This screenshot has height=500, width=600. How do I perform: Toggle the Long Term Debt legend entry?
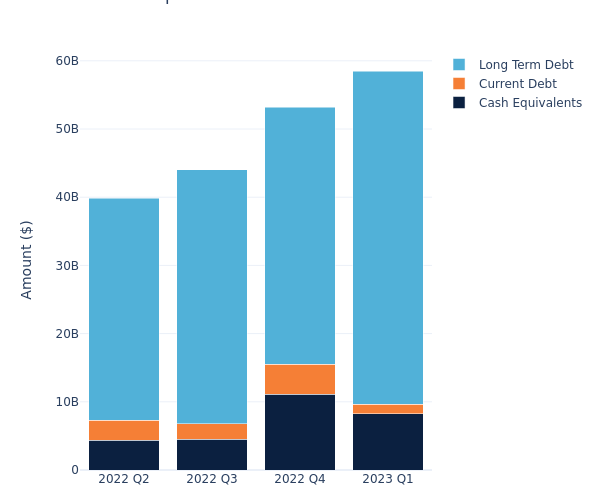click(525, 65)
